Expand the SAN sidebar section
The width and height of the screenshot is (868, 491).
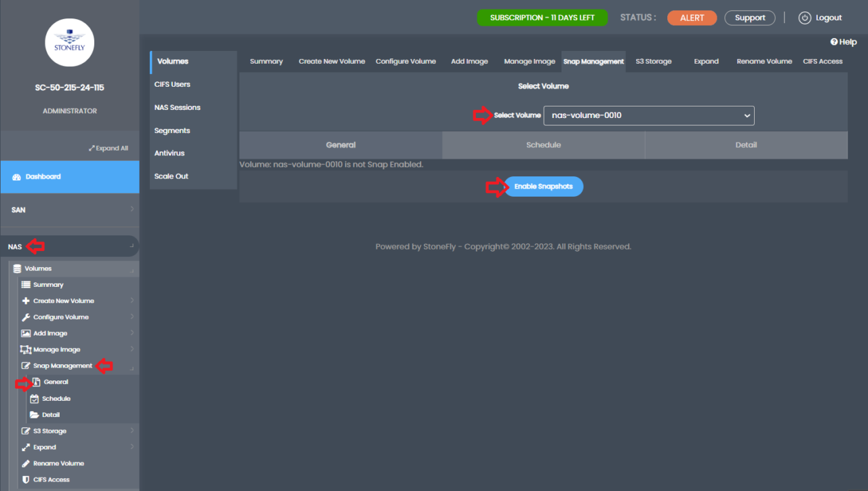click(18, 210)
